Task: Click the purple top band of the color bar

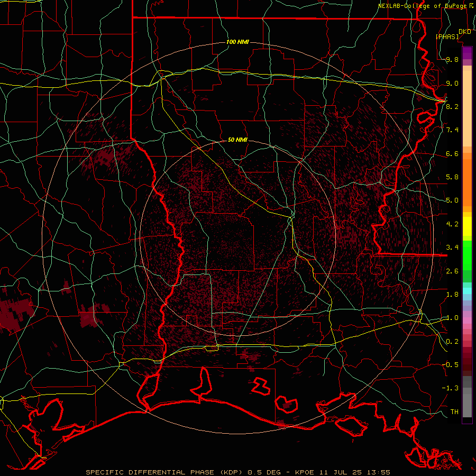Action: coord(467,53)
